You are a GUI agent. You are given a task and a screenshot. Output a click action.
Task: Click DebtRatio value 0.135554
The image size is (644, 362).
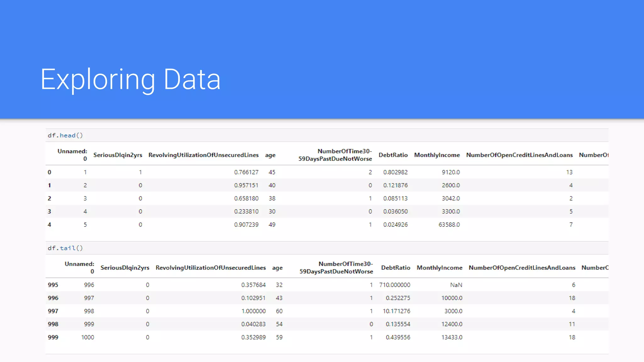click(x=398, y=324)
